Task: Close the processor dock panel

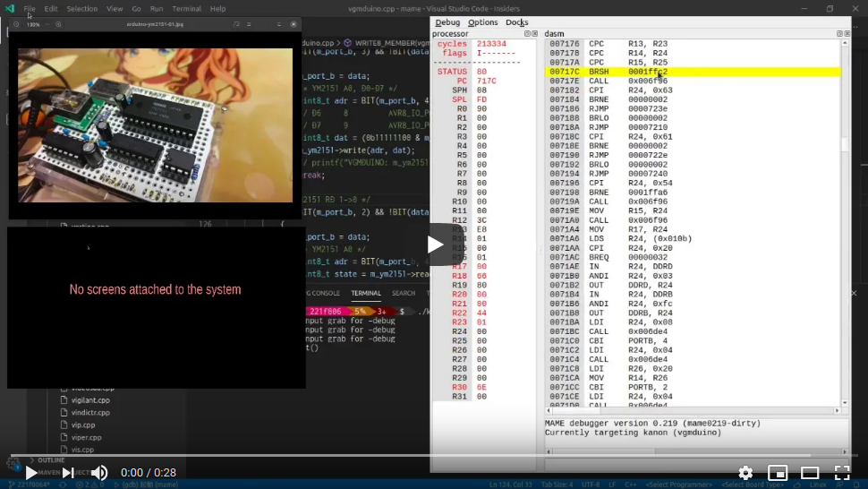Action: click(x=535, y=34)
